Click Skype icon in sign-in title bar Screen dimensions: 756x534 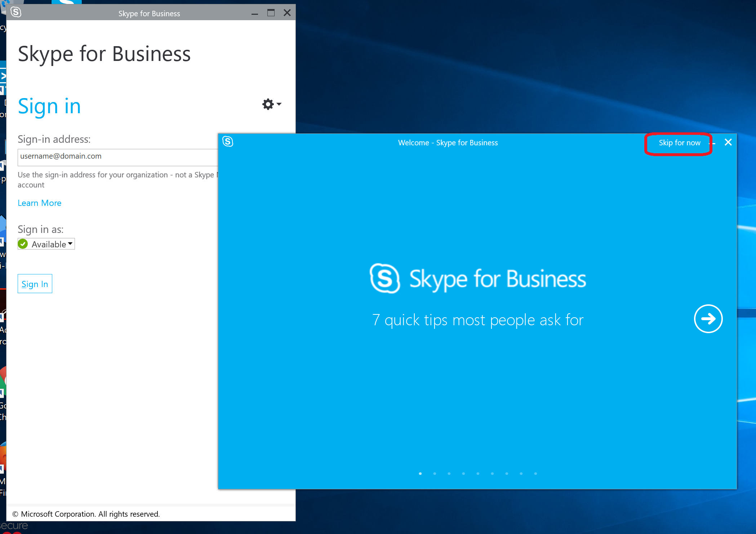16,12
